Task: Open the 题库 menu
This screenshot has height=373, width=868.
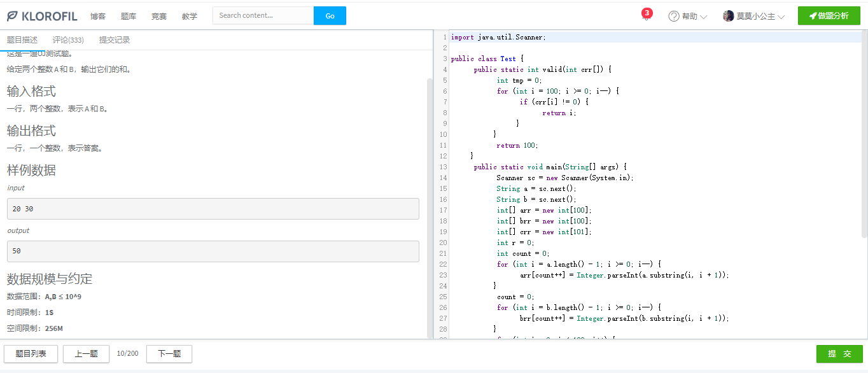Action: [x=129, y=17]
